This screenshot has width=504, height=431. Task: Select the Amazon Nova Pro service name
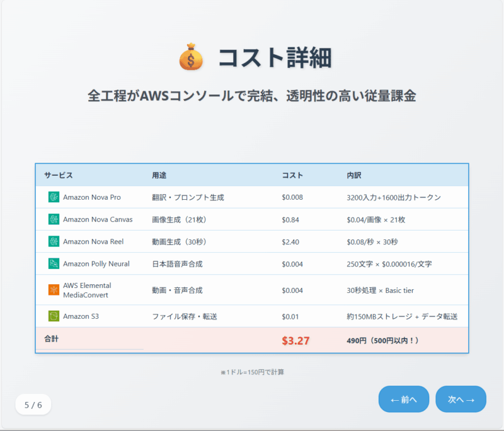point(92,197)
